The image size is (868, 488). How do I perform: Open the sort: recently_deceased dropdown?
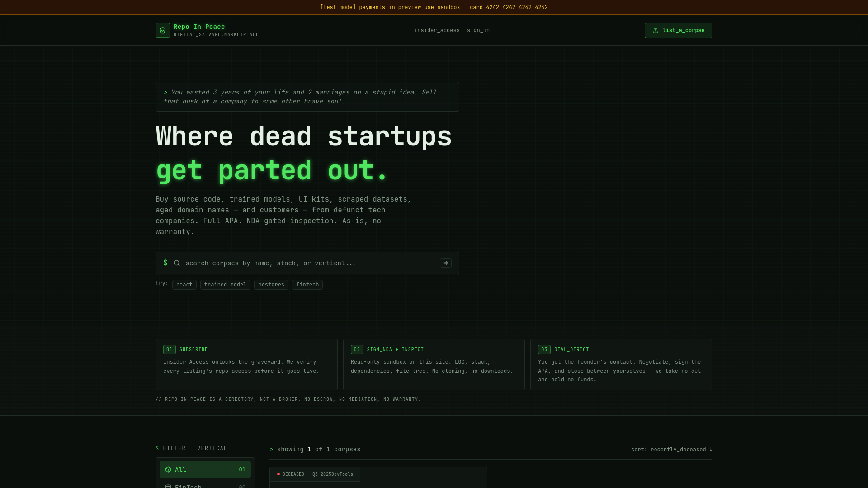pos(672,450)
